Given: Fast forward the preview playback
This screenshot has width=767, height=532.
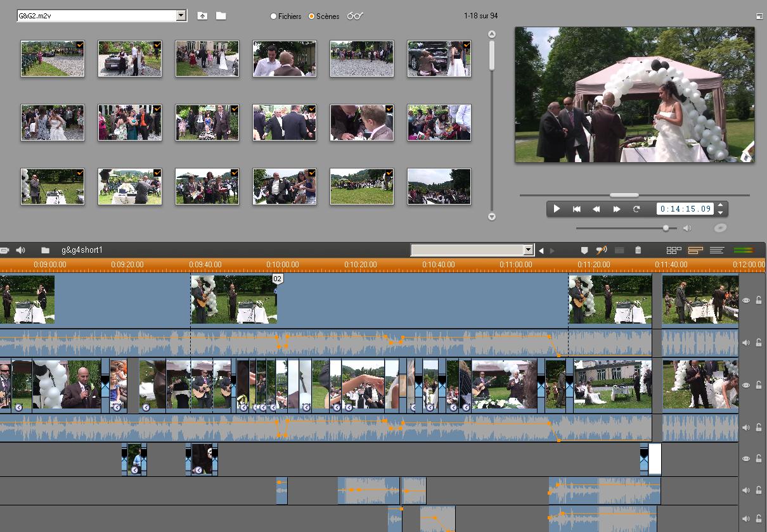Looking at the screenshot, I should (x=617, y=209).
